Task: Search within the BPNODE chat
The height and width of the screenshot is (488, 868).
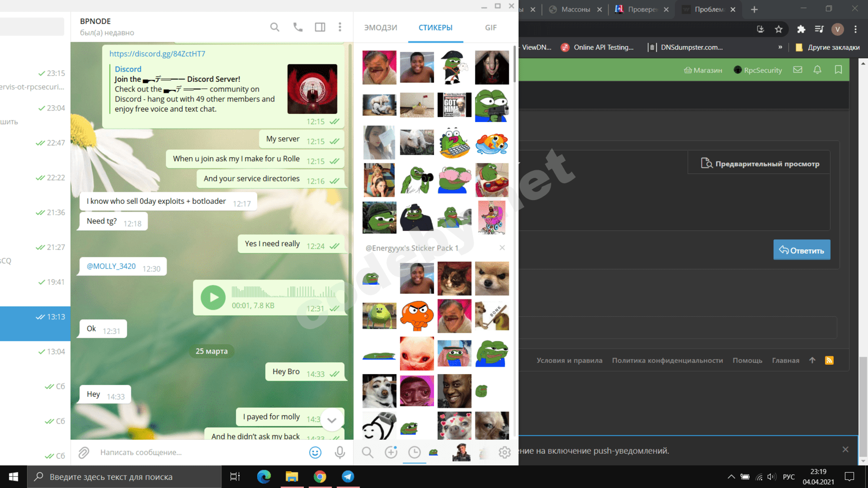Action: (275, 27)
